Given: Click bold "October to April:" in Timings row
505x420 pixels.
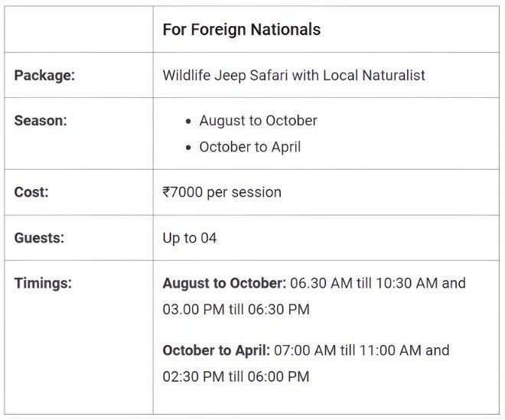Looking at the screenshot, I should coord(216,350).
